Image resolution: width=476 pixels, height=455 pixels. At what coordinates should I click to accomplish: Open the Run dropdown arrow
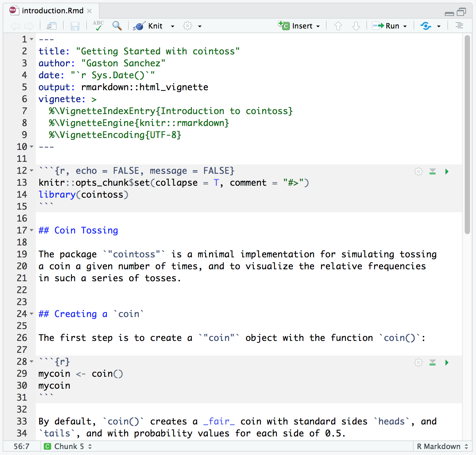click(x=405, y=26)
